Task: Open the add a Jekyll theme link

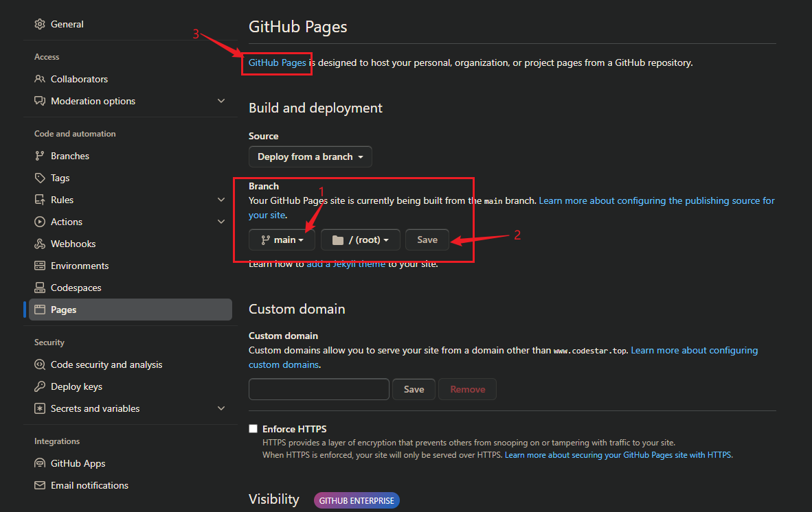Action: [x=346, y=264]
